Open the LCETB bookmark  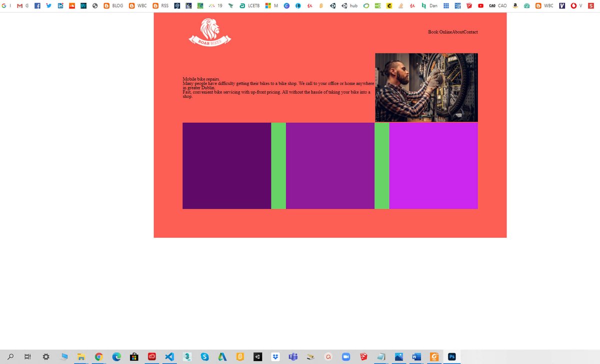pyautogui.click(x=249, y=5)
